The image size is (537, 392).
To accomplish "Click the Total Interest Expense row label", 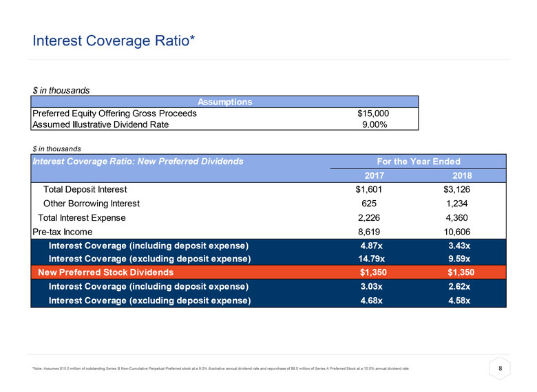I will (x=81, y=217).
